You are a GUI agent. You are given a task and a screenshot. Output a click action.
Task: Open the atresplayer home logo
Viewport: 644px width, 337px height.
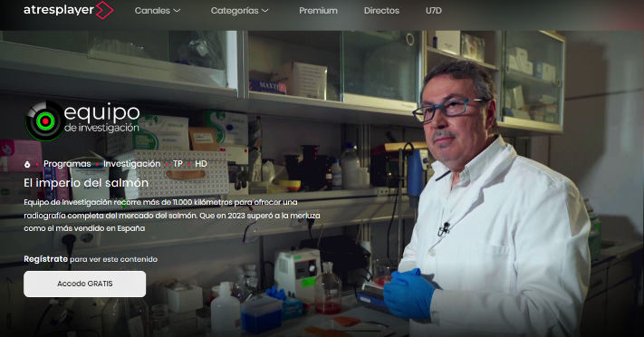coord(68,10)
